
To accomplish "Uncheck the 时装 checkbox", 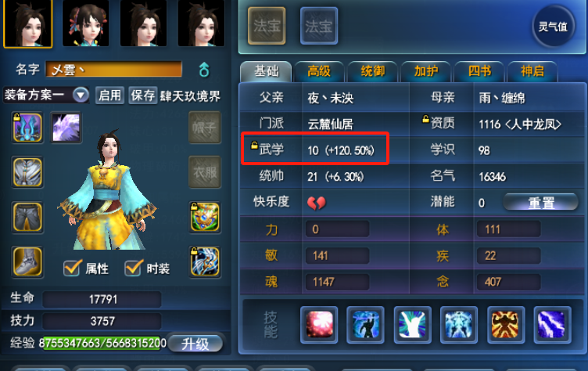I will [133, 268].
